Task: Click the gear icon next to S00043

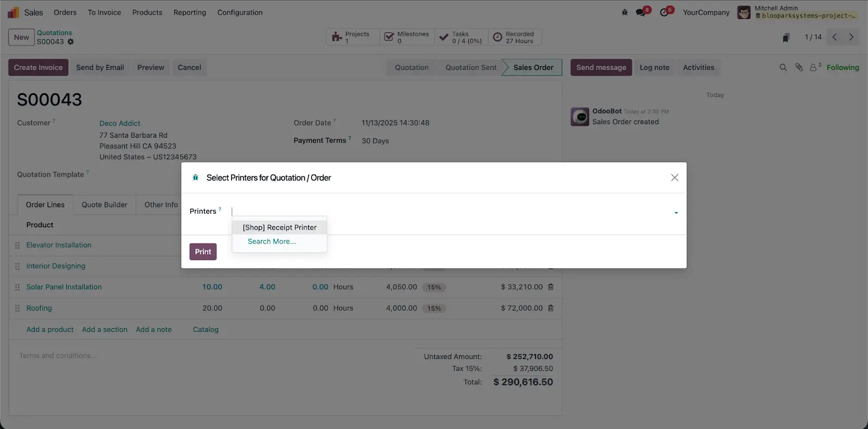Action: pyautogui.click(x=71, y=42)
